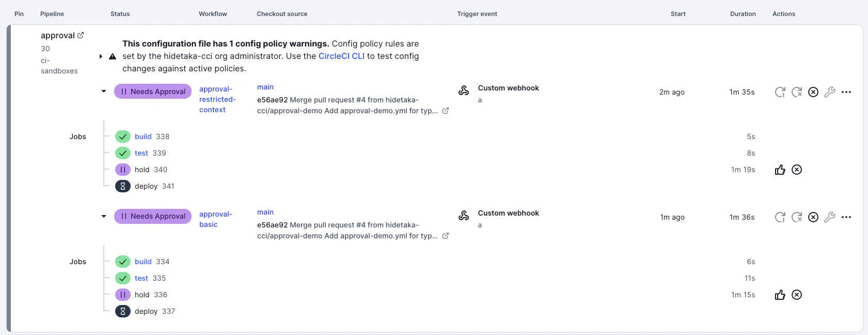This screenshot has width=868, height=335.
Task: Click the Workflow column header
Action: click(x=213, y=14)
